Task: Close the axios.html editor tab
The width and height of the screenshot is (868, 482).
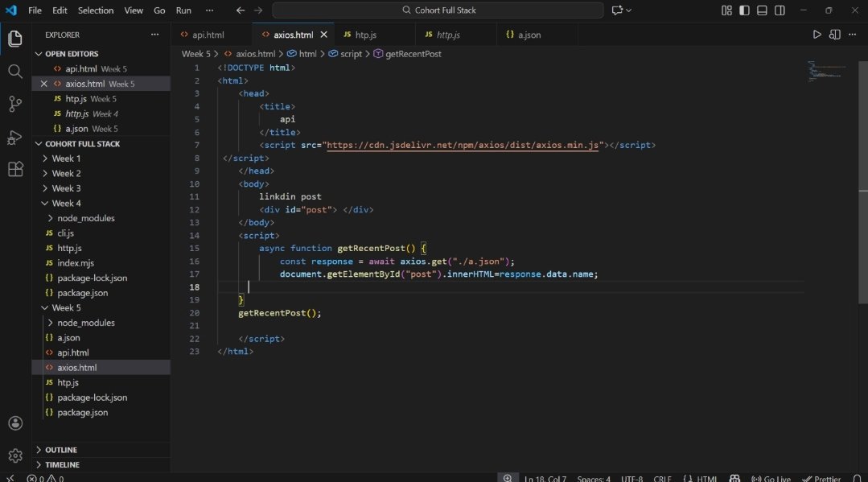Action: pos(324,35)
